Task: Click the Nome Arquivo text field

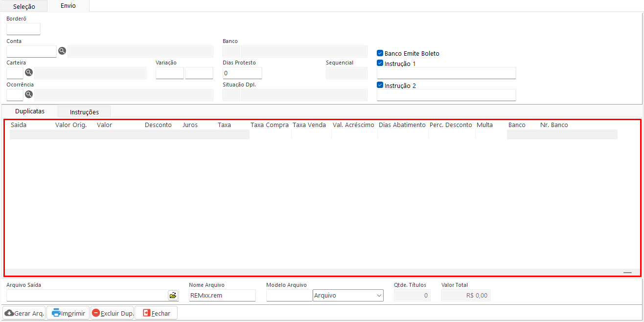Action: [x=222, y=295]
